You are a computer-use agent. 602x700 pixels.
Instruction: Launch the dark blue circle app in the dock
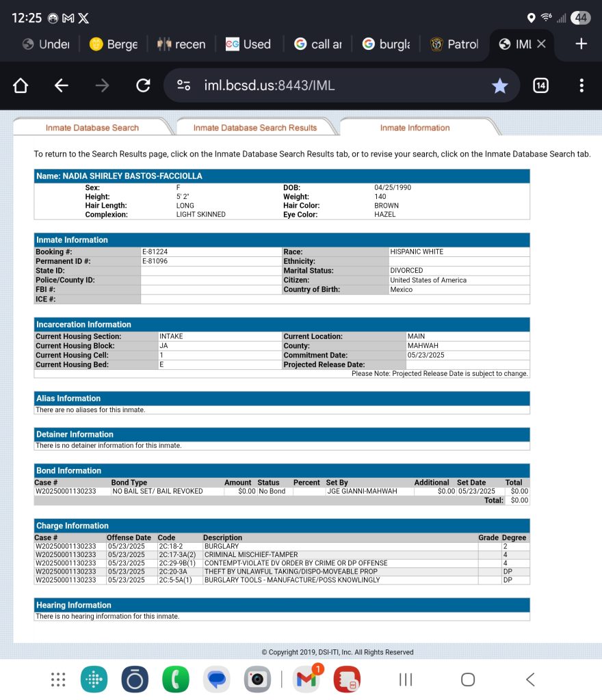click(x=135, y=679)
